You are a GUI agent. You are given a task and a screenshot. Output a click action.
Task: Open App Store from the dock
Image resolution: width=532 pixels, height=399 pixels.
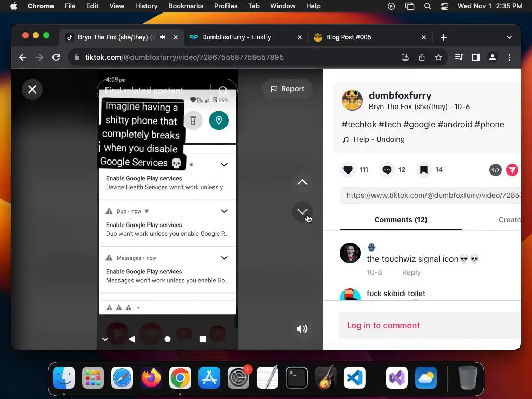(x=209, y=378)
